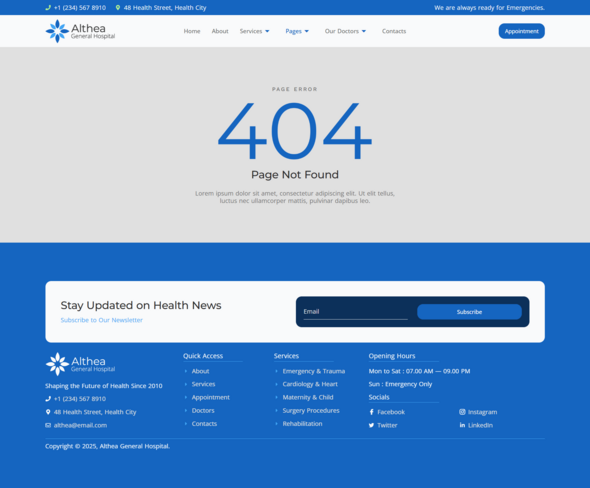Open the Our Doctors nav item

342,31
